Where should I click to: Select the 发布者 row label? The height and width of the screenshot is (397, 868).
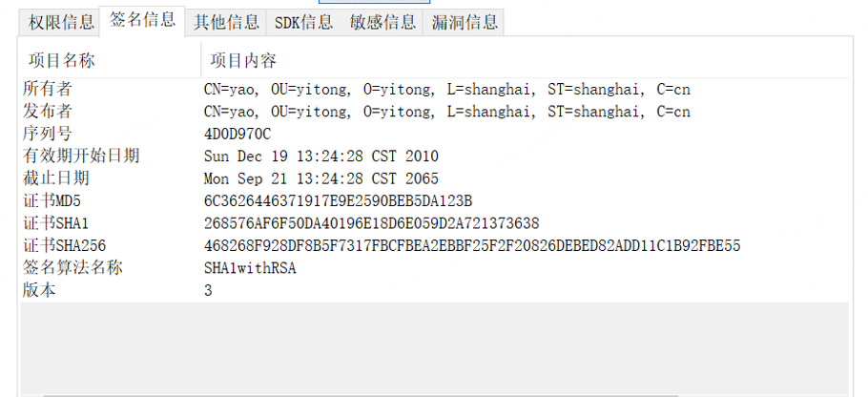coord(48,112)
